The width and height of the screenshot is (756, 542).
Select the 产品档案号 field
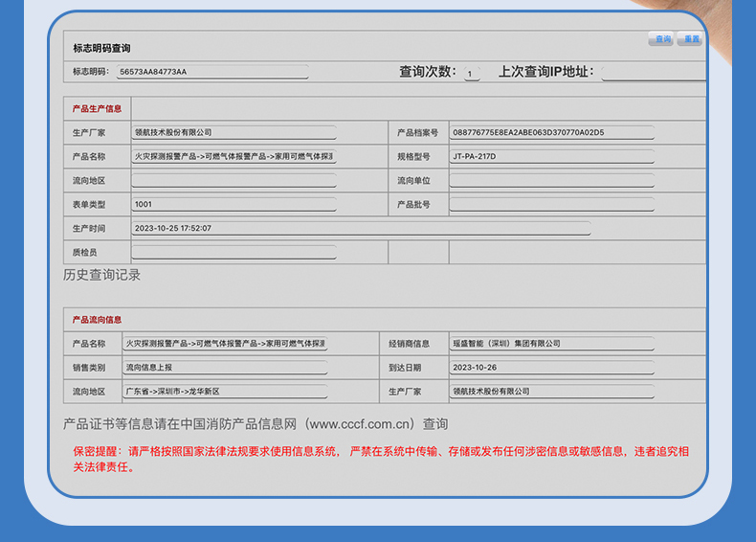[x=552, y=132]
